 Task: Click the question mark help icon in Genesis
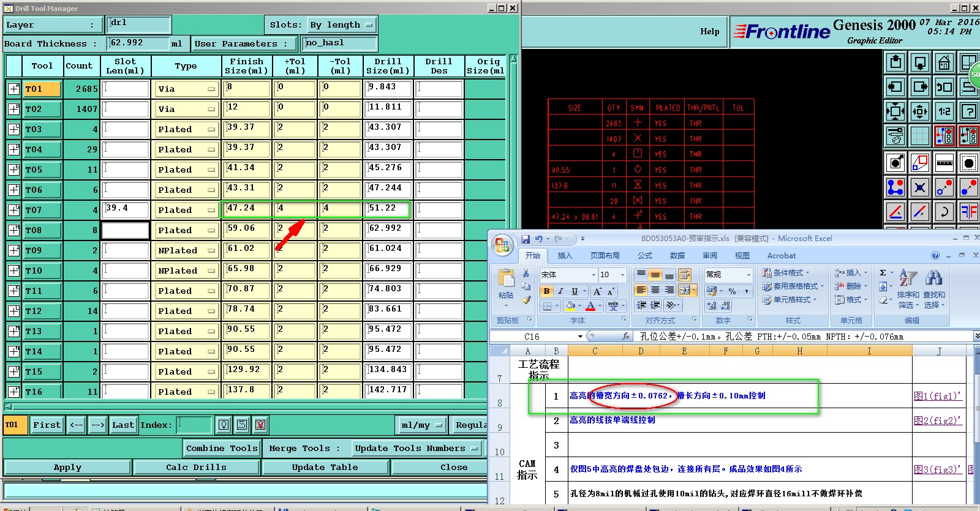click(968, 111)
